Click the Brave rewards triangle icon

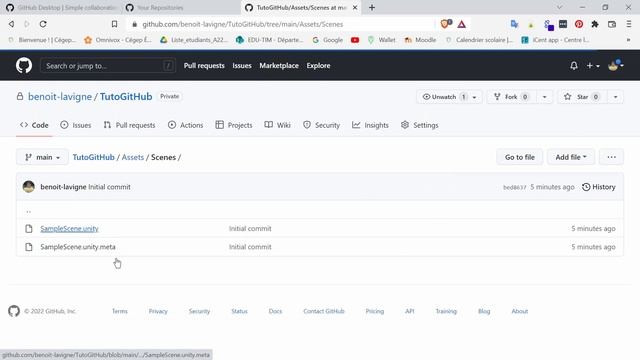[462, 24]
